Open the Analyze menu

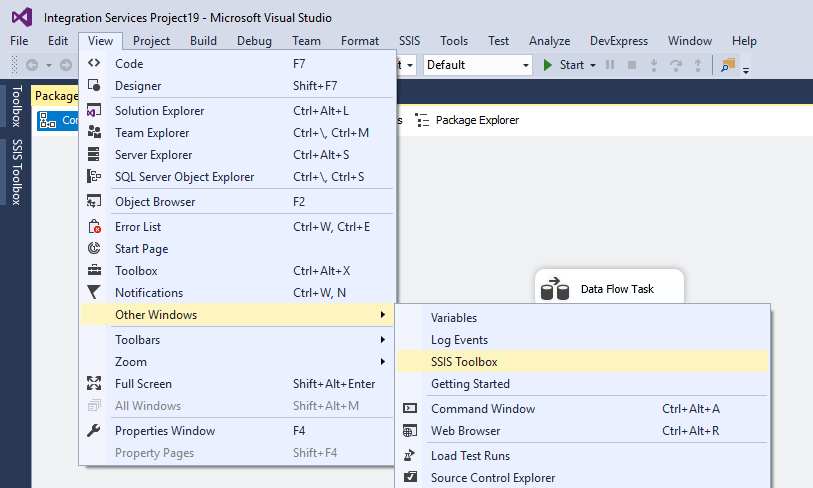(550, 41)
